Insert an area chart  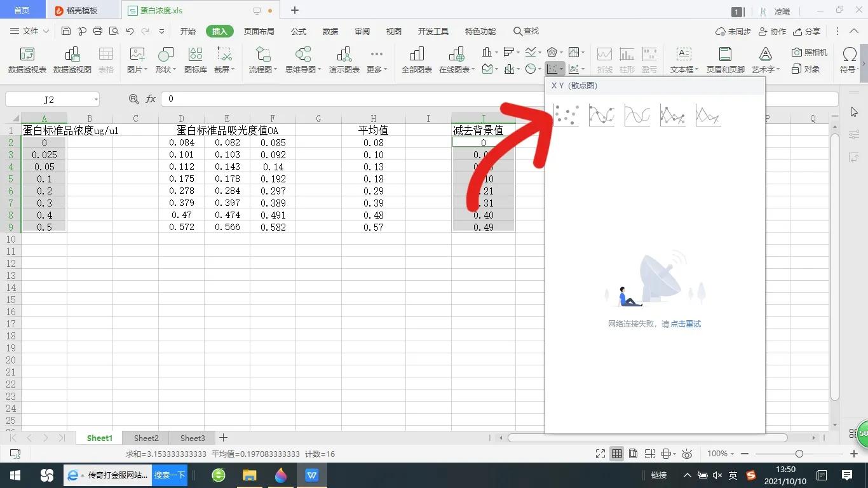tap(489, 69)
